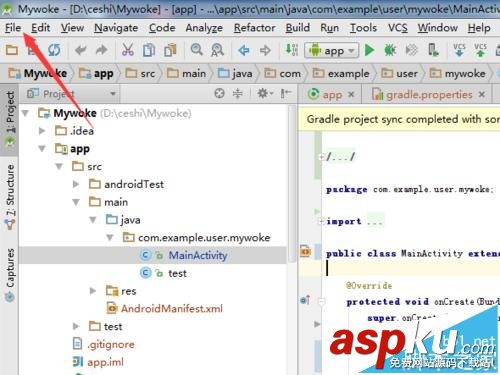Click the Collapse All icon
The height and width of the screenshot is (375, 500).
(x=237, y=94)
